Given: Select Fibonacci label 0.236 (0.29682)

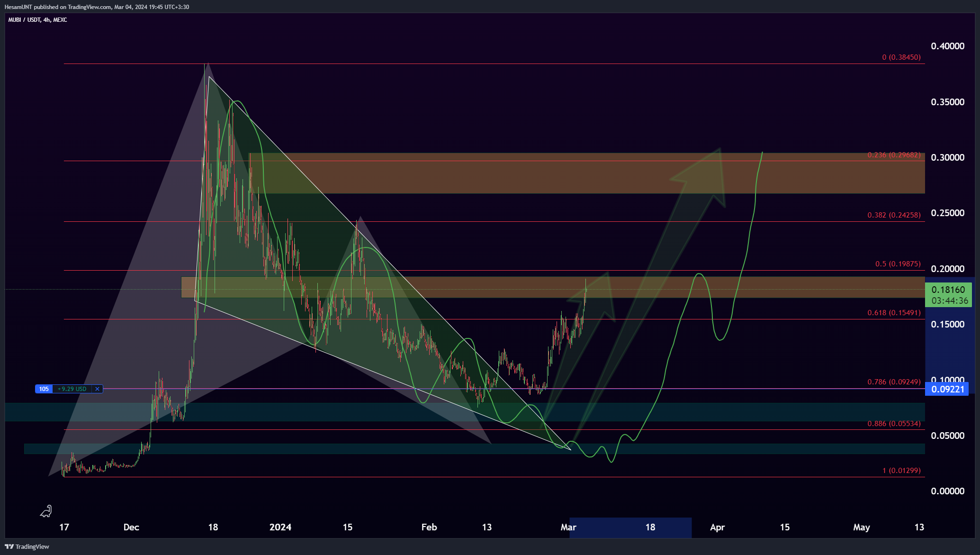Looking at the screenshot, I should (894, 155).
